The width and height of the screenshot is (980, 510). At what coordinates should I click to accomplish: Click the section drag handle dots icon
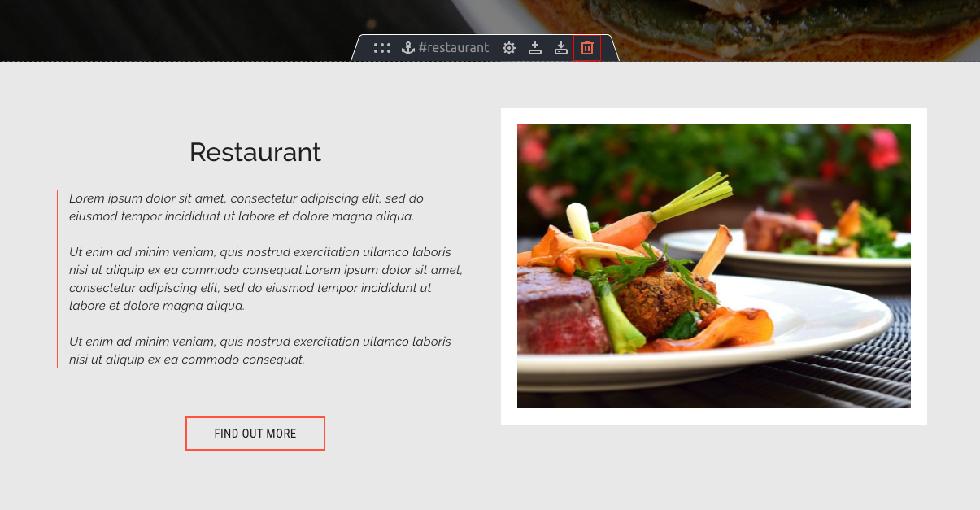point(382,48)
